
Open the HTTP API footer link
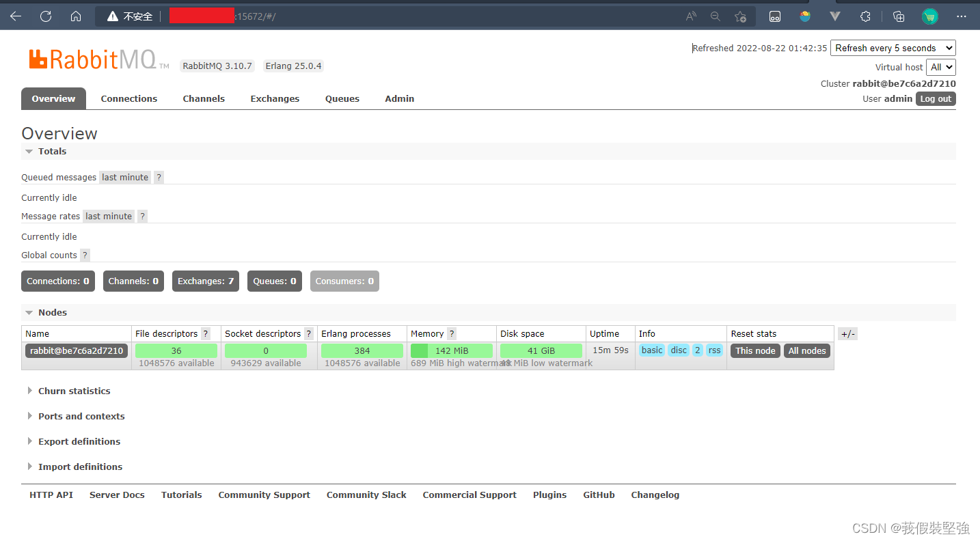tap(51, 495)
